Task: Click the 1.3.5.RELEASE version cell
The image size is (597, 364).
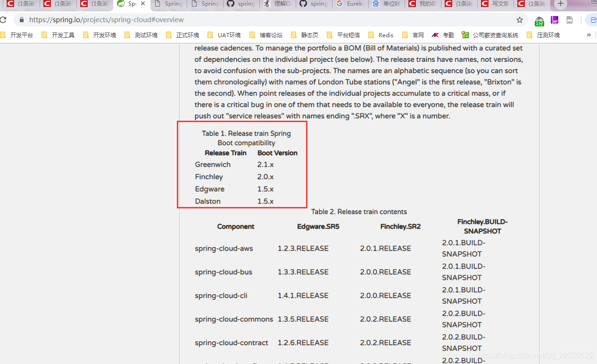Action: coord(303,319)
